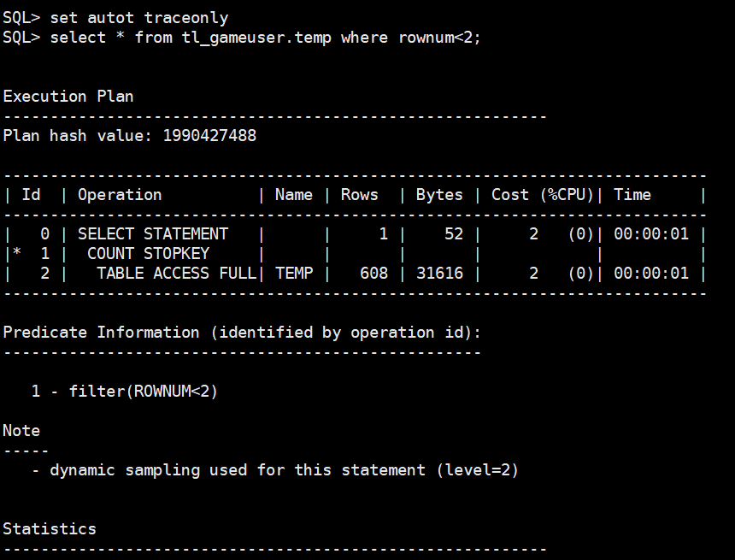735x560 pixels.
Task: Click the 'Id' column header
Action: click(x=31, y=194)
